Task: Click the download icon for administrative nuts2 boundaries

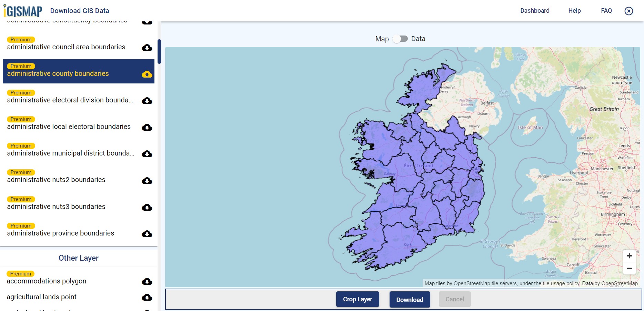Action: (x=147, y=180)
